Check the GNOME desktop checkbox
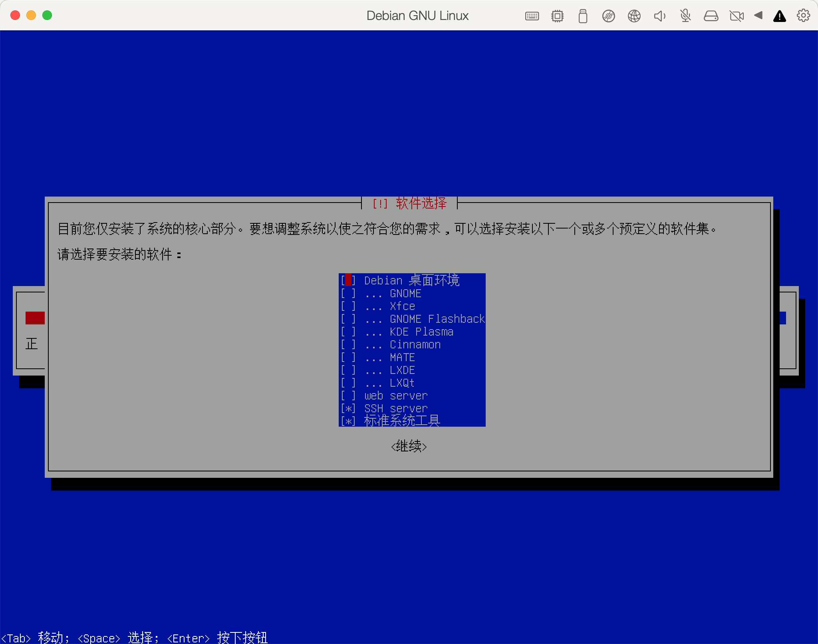 (348, 293)
